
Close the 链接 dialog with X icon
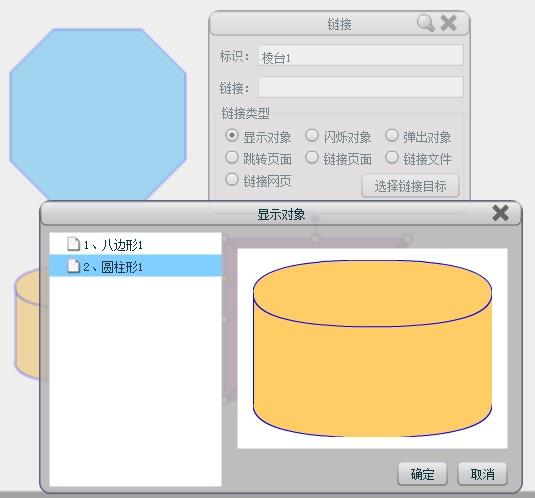click(448, 23)
